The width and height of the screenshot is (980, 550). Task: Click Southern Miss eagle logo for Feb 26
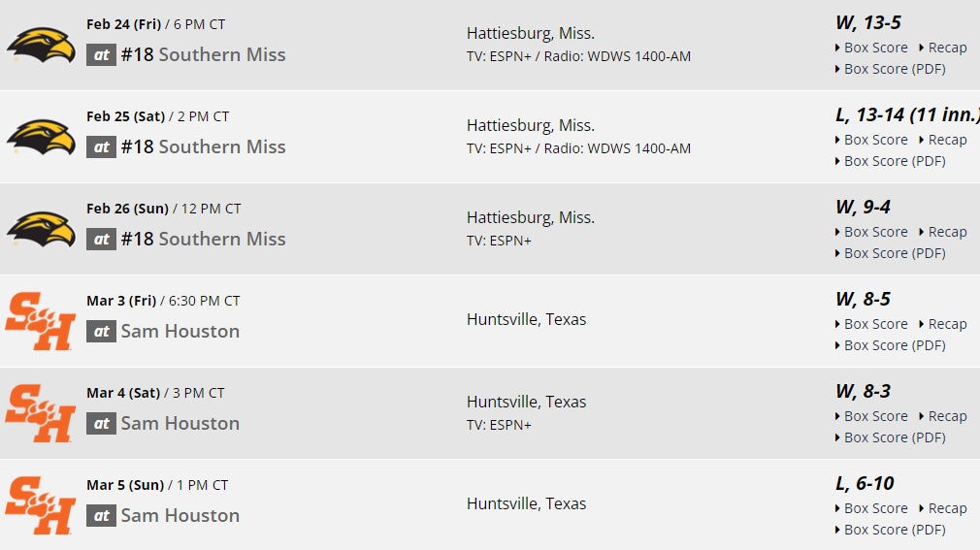pyautogui.click(x=41, y=229)
